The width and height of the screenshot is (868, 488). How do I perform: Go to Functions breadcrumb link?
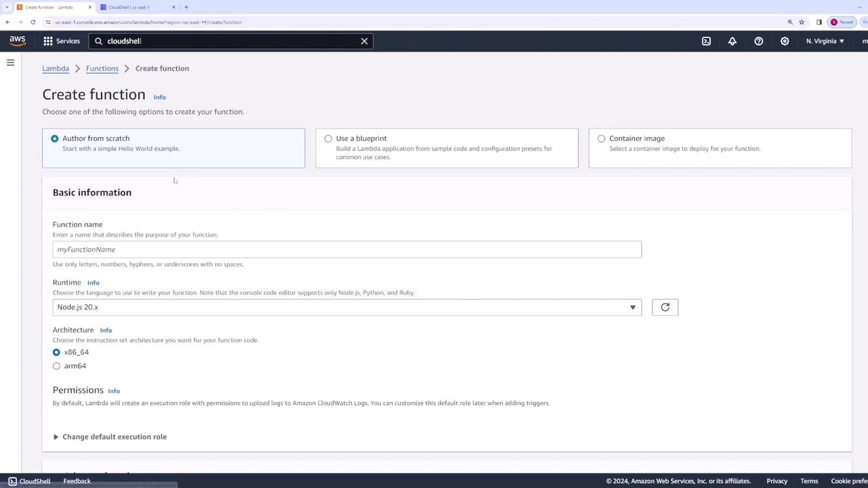click(102, 68)
